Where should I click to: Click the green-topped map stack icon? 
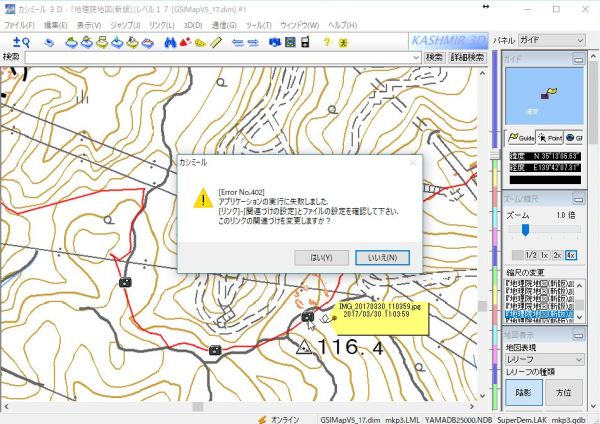pos(72,42)
